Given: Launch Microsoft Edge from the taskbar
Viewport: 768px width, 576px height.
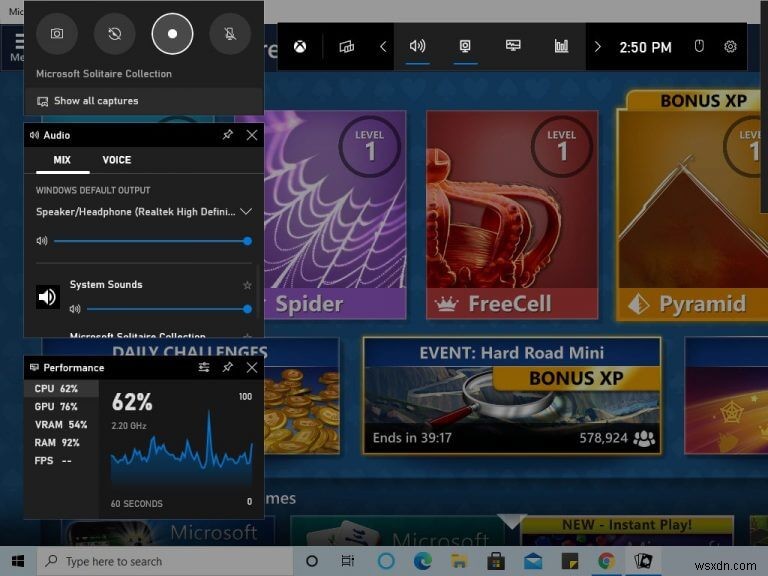Looking at the screenshot, I should coord(423,561).
